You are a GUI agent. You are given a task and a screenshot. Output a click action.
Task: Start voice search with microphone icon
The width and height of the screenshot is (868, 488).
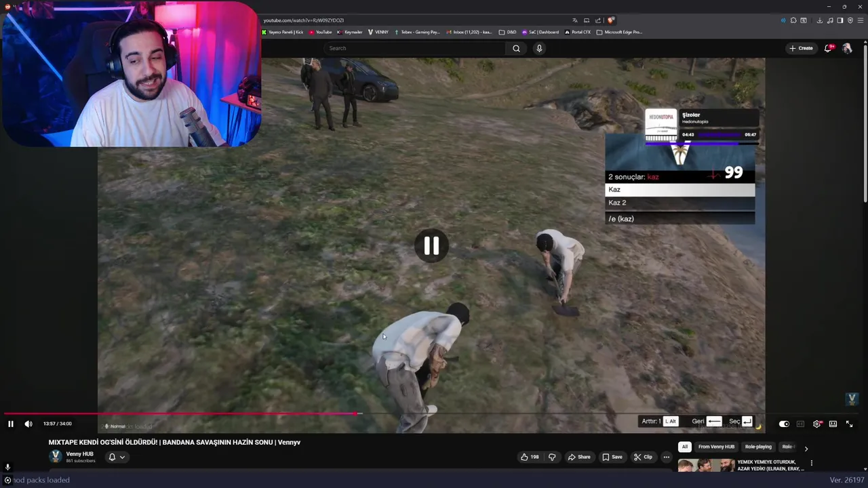(x=539, y=48)
